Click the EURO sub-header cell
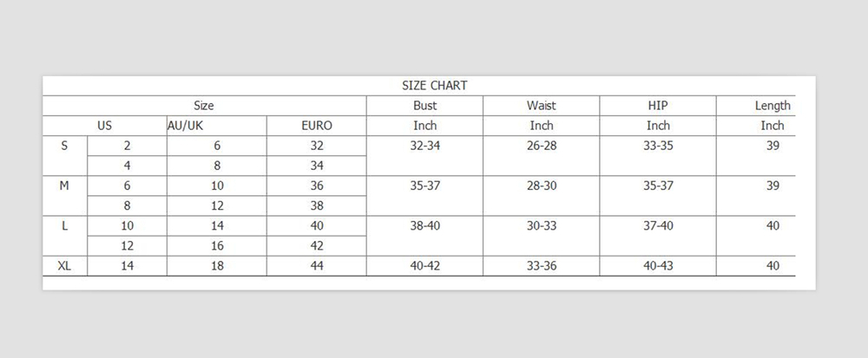The width and height of the screenshot is (868, 358). (x=316, y=126)
